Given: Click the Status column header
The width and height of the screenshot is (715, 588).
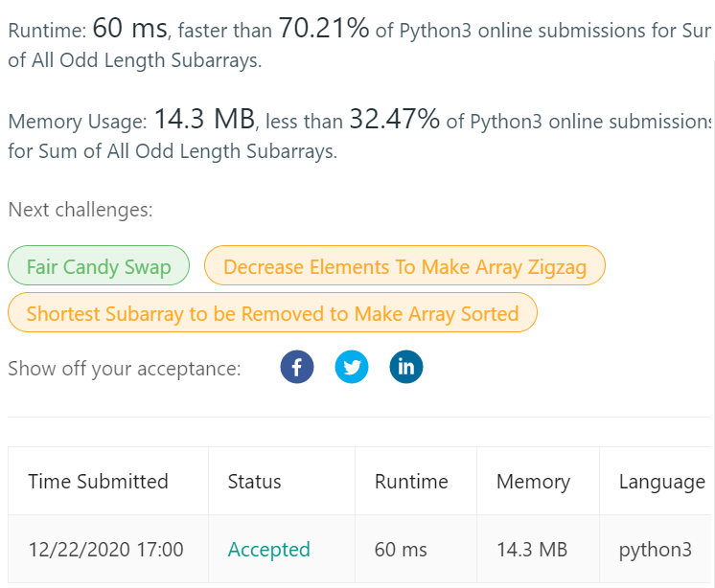Looking at the screenshot, I should (254, 482).
